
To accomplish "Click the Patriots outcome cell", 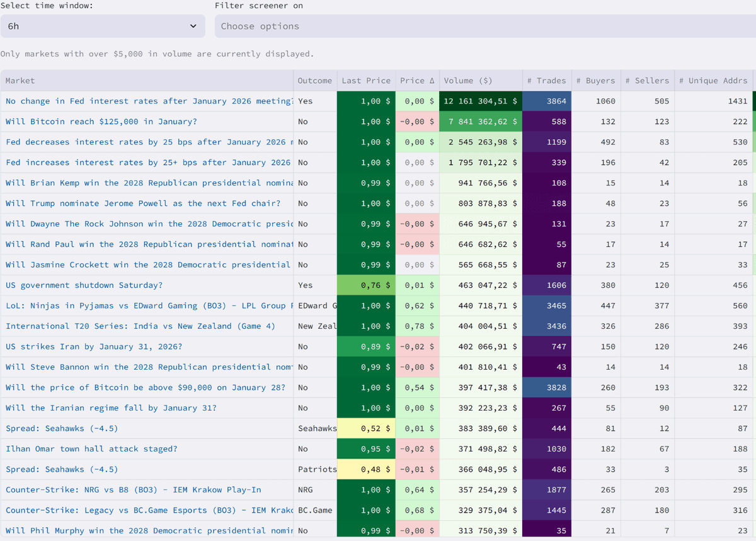I will (x=315, y=470).
